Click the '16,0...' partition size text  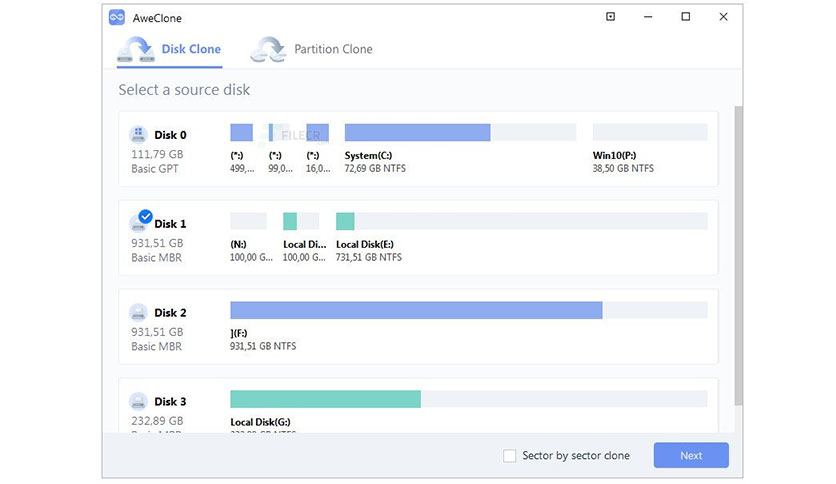pos(318,168)
